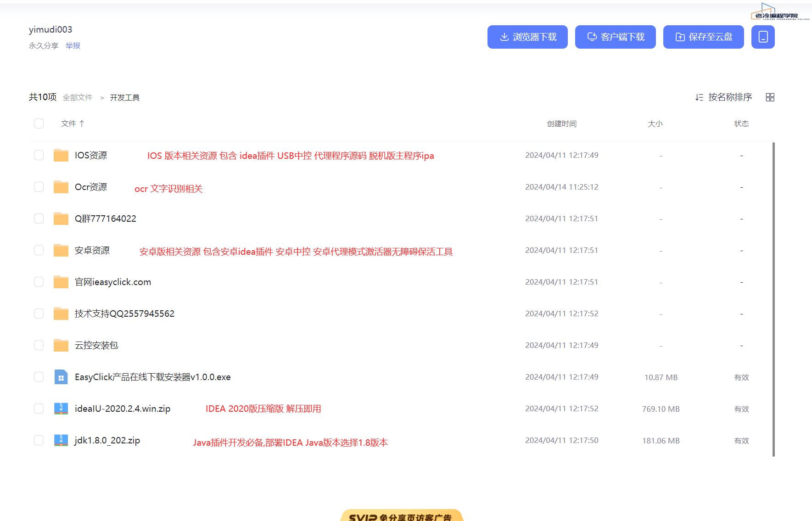
Task: Click the jdk1.8.0_202 zip archive icon
Action: [61, 440]
